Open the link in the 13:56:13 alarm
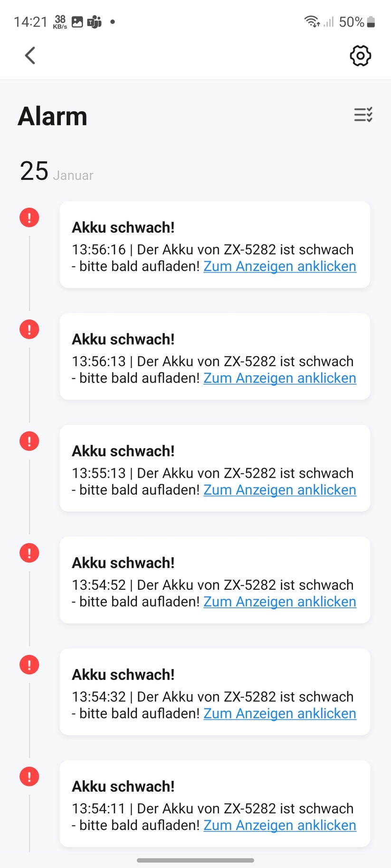 click(x=279, y=378)
